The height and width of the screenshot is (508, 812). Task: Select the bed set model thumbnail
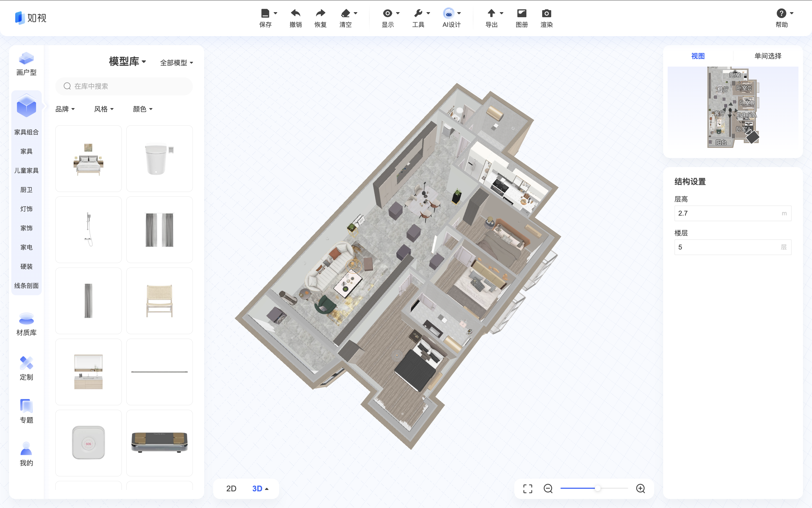(88, 159)
